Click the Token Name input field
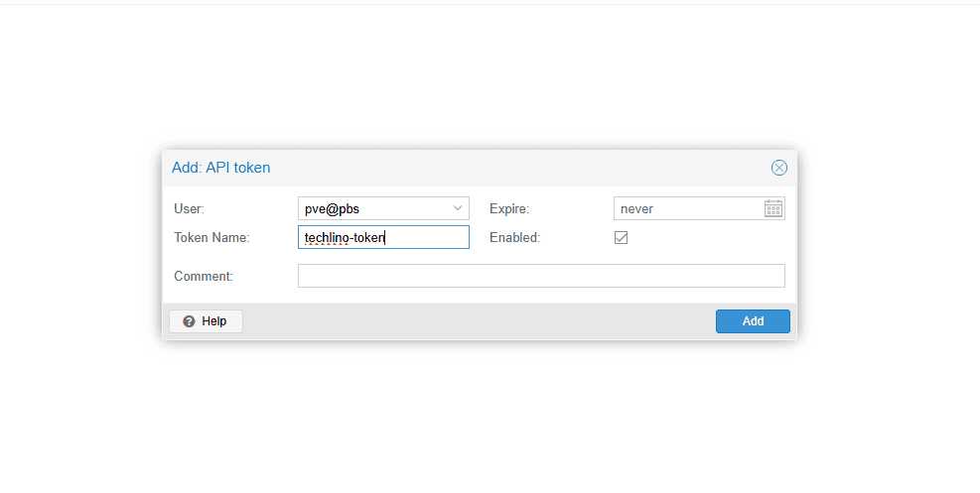Image resolution: width=980 pixels, height=493 pixels. pos(383,237)
